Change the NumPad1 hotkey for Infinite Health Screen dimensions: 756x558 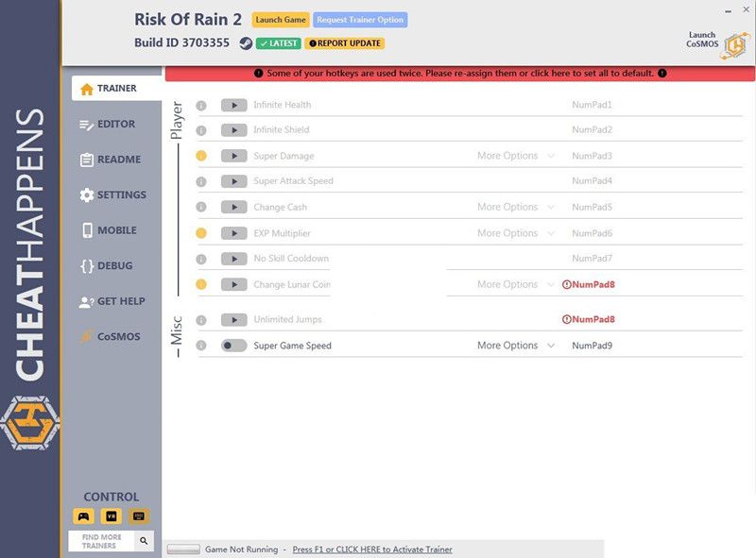593,105
